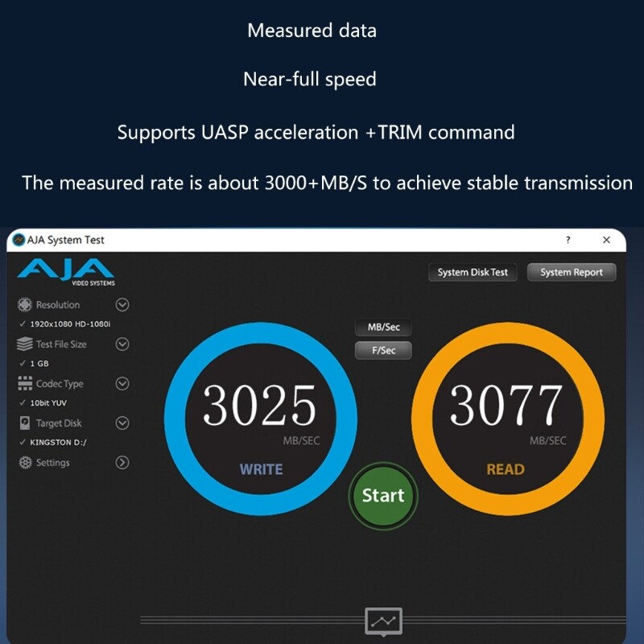The height and width of the screenshot is (644, 644).
Task: Click the WRITE label
Action: (x=261, y=469)
